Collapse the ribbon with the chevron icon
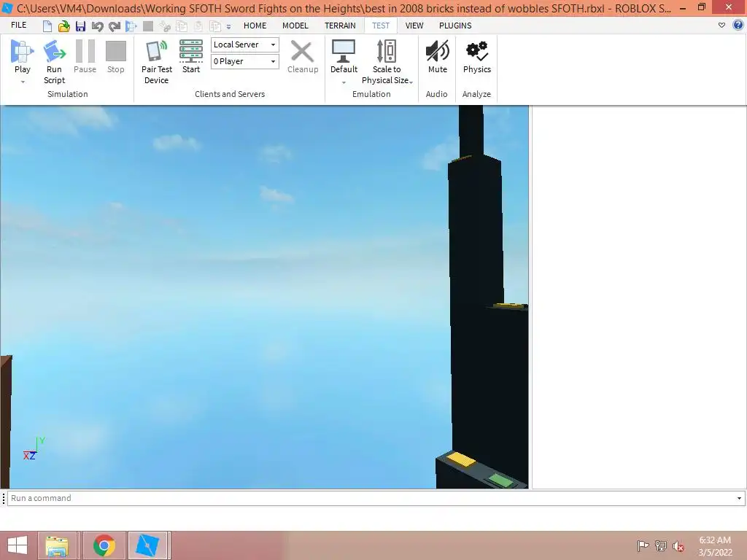747x560 pixels. tap(721, 26)
